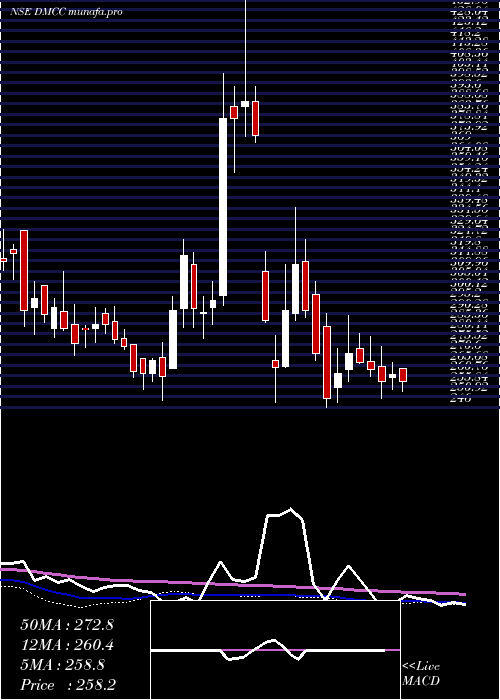Image resolution: width=500 pixels, height=700 pixels.
Task: Select the "Price : 258.2" reading
Action: point(66,684)
